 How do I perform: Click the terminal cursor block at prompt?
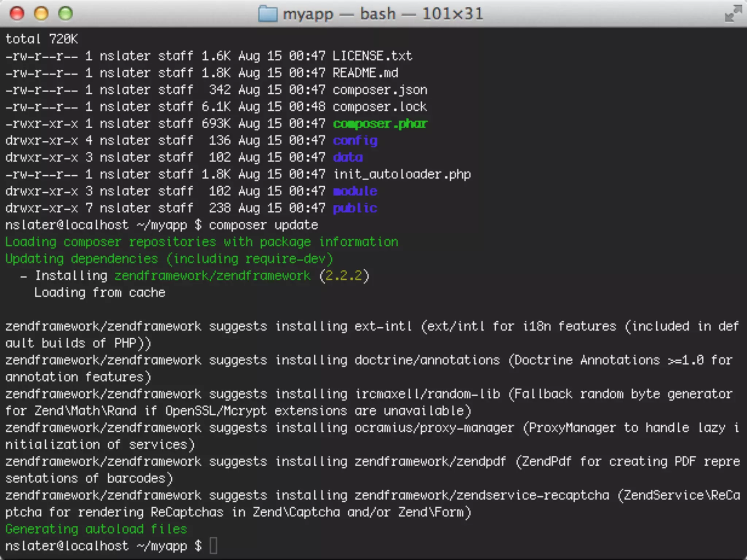tap(213, 546)
